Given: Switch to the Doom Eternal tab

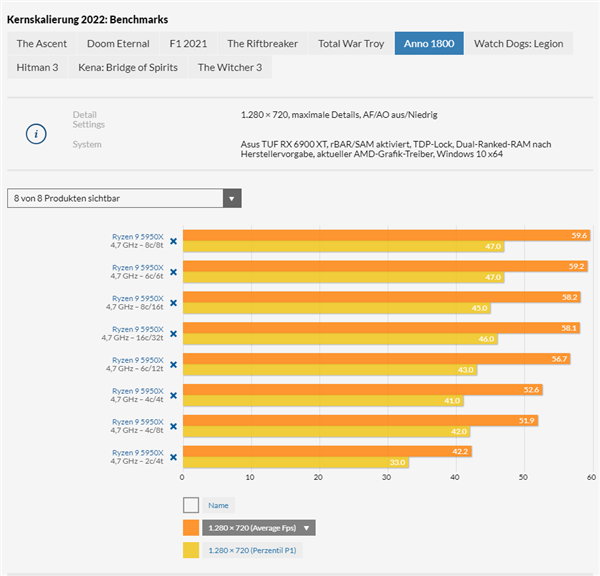Looking at the screenshot, I should click(x=118, y=44).
